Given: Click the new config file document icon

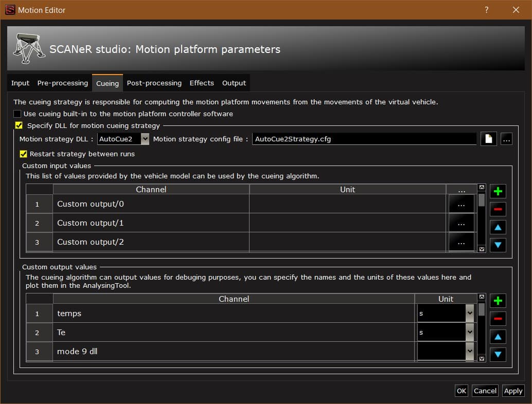Looking at the screenshot, I should tap(489, 139).
